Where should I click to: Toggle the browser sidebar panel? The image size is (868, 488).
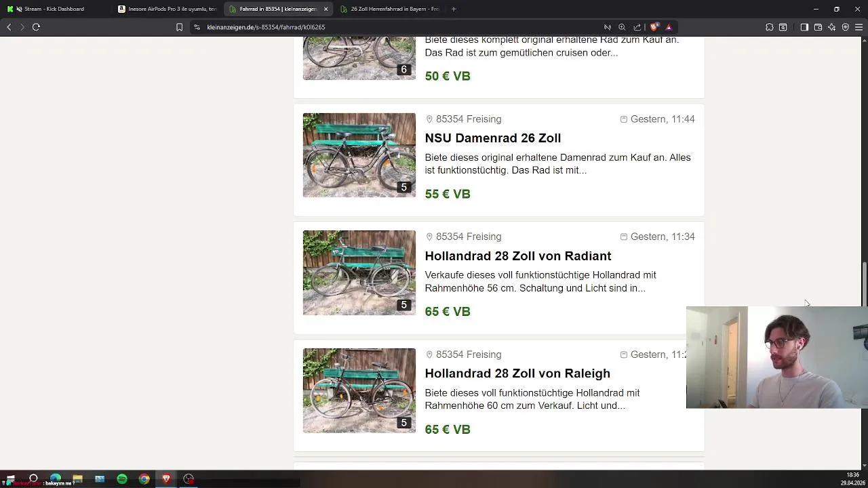coord(804,27)
